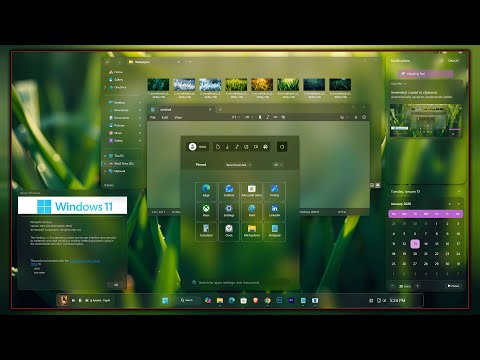480x360 pixels.
Task: Open Music folder shortcut in Start menu header
Action: click(x=237, y=147)
